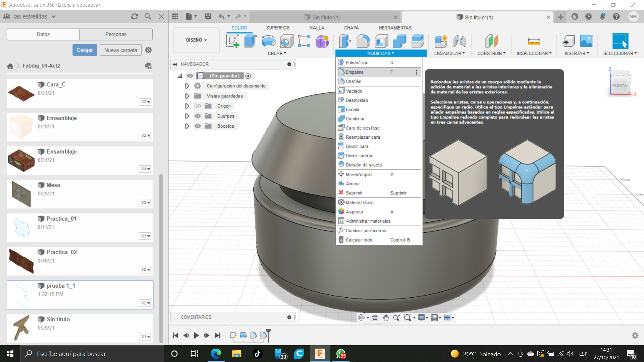Toggle visibility of the Bocetos folder
The height and width of the screenshot is (362, 644).
point(198,126)
